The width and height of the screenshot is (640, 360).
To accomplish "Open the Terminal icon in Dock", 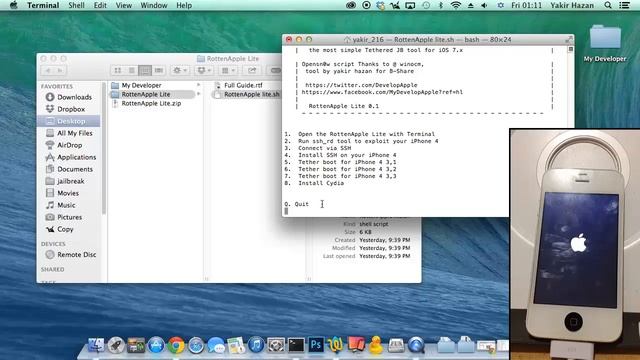I will pyautogui.click(x=296, y=345).
